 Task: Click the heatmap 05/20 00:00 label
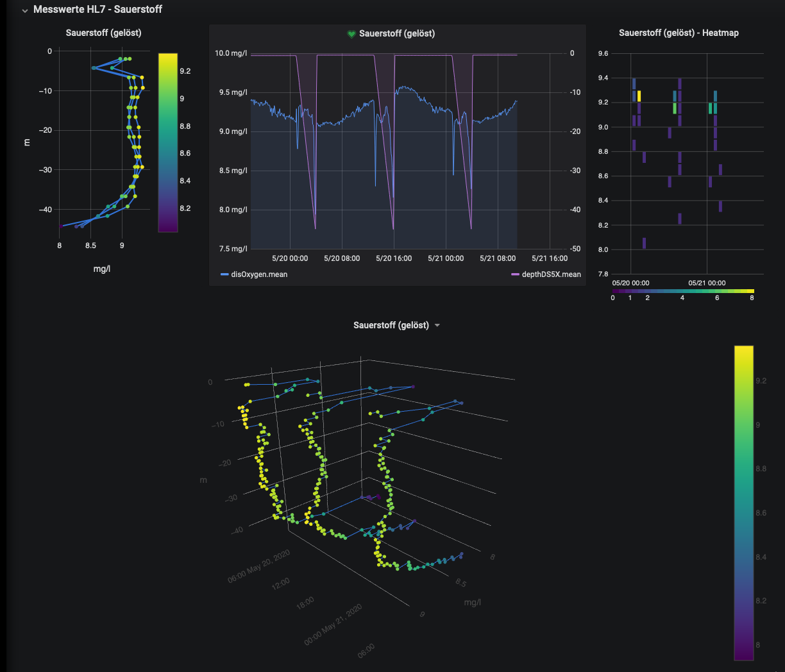coord(630,283)
